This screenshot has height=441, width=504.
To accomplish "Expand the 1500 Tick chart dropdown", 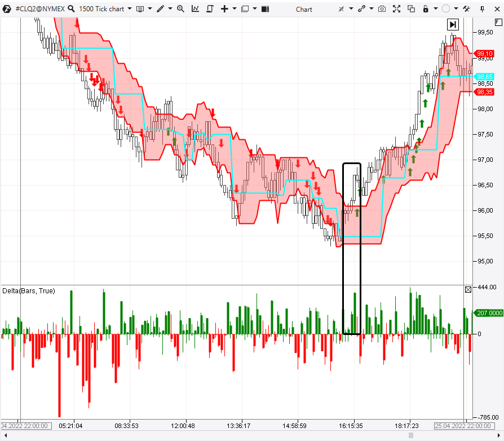I will click(x=130, y=9).
